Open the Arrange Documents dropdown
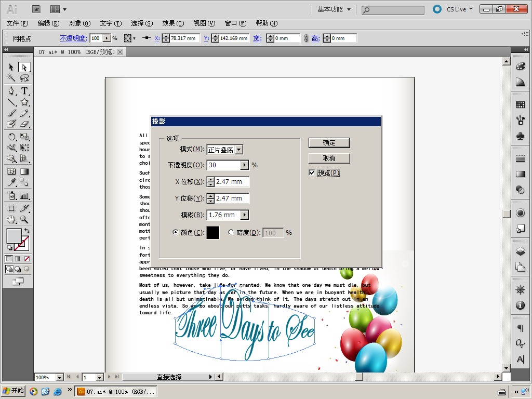This screenshot has height=399, width=532. pyautogui.click(x=58, y=9)
